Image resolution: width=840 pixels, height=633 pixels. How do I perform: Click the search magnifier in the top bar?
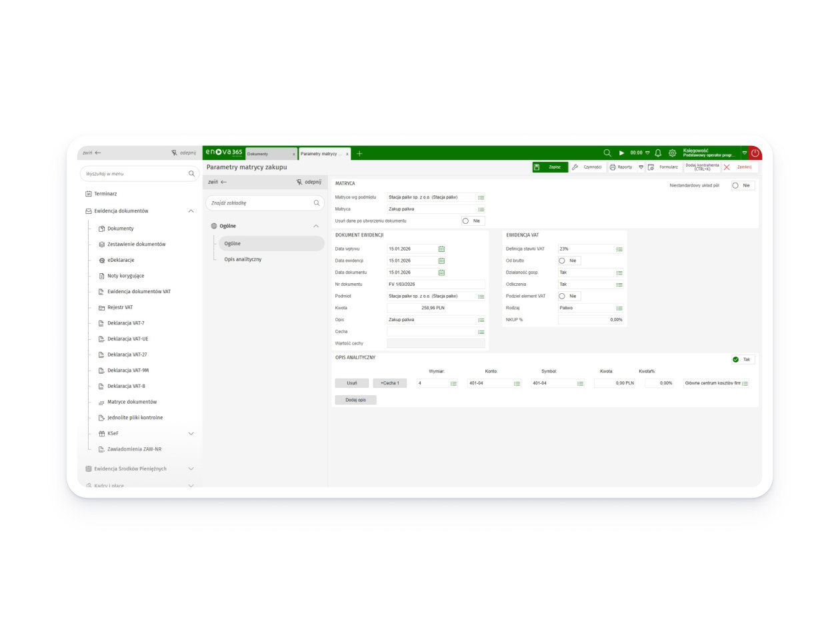[607, 153]
